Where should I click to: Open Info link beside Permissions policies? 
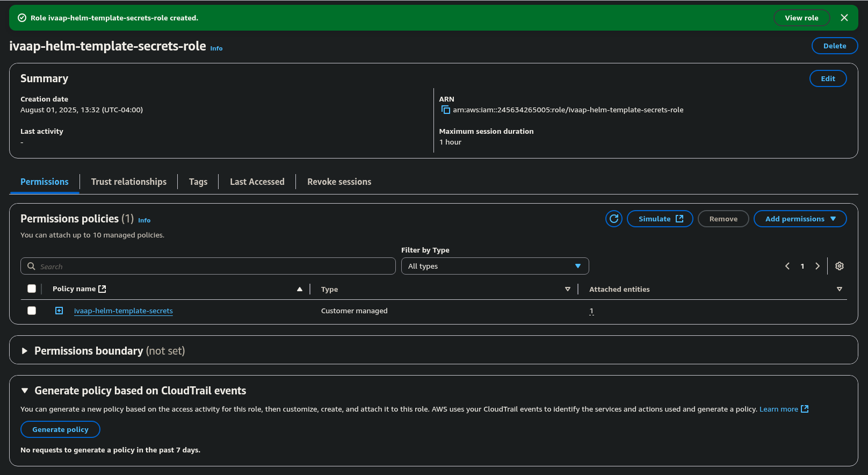click(144, 220)
